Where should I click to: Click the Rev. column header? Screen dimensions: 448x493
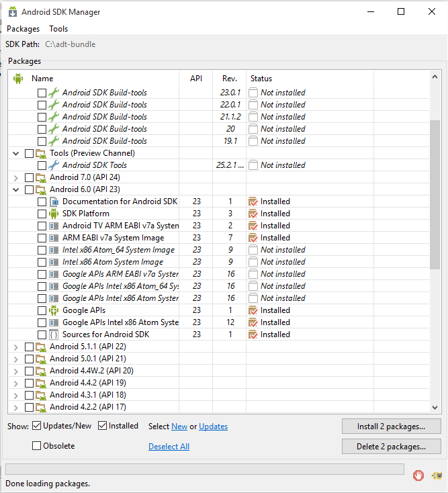(230, 79)
